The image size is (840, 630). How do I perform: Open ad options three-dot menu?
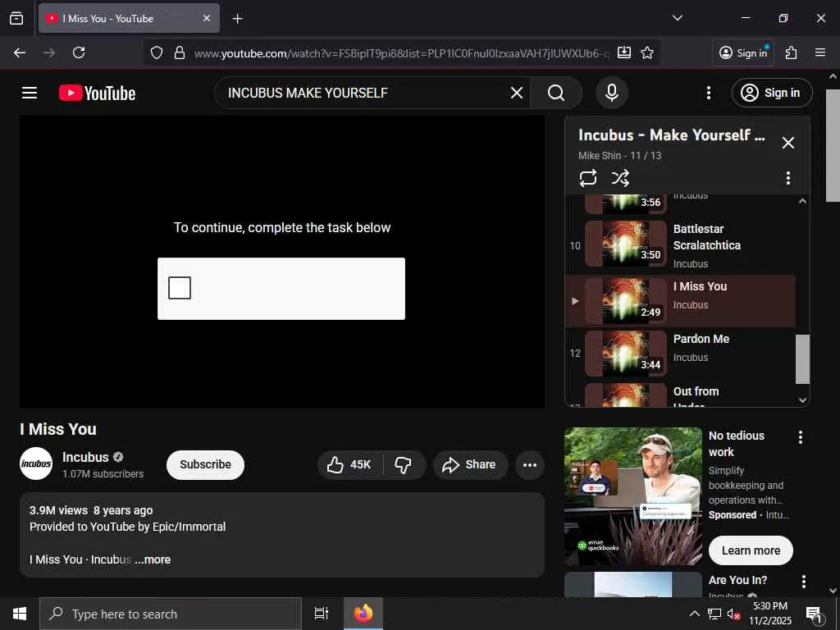[x=801, y=437]
